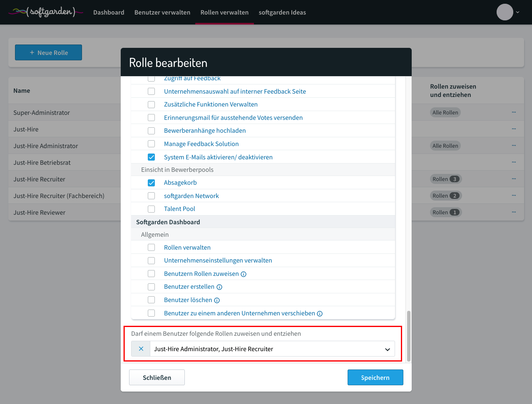532x404 pixels.
Task: Click the Speichern button
Action: point(375,377)
